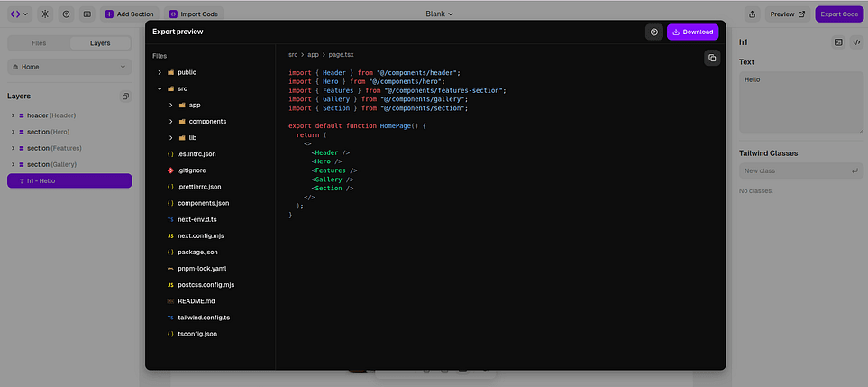
Task: Select tailwind.config.ts file
Action: pos(204,318)
